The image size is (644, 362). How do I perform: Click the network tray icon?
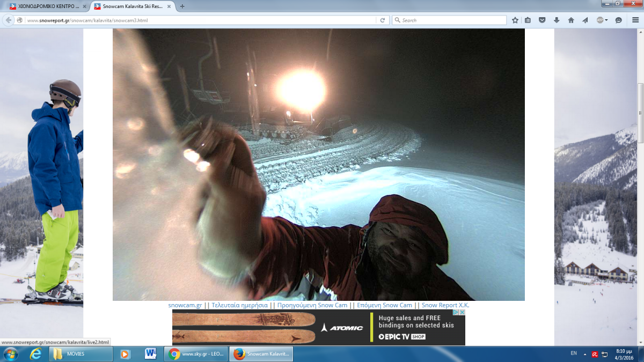pyautogui.click(x=605, y=354)
